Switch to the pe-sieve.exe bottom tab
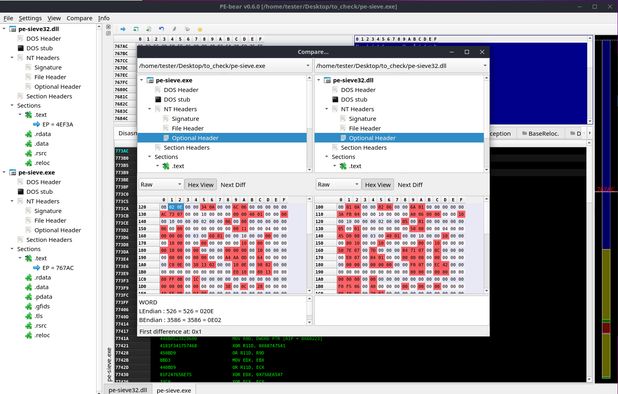 pyautogui.click(x=174, y=390)
